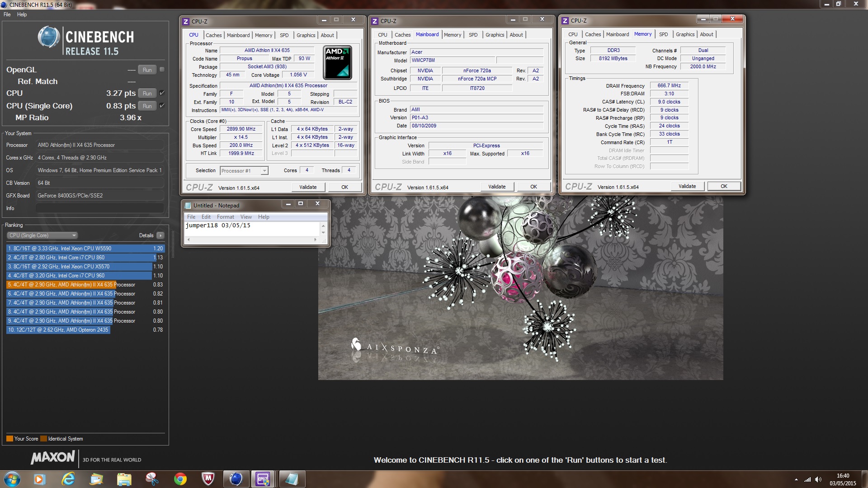
Task: Click the Show desktop strip on taskbar
Action: pyautogui.click(x=865, y=479)
